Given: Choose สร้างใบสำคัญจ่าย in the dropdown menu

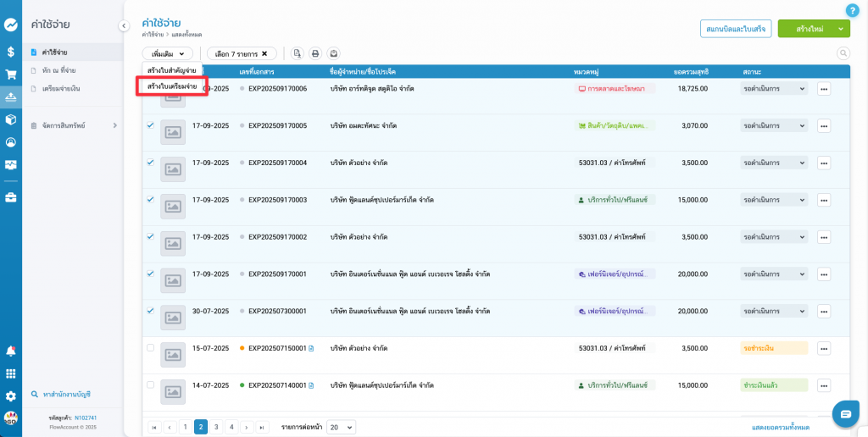Looking at the screenshot, I should click(172, 70).
